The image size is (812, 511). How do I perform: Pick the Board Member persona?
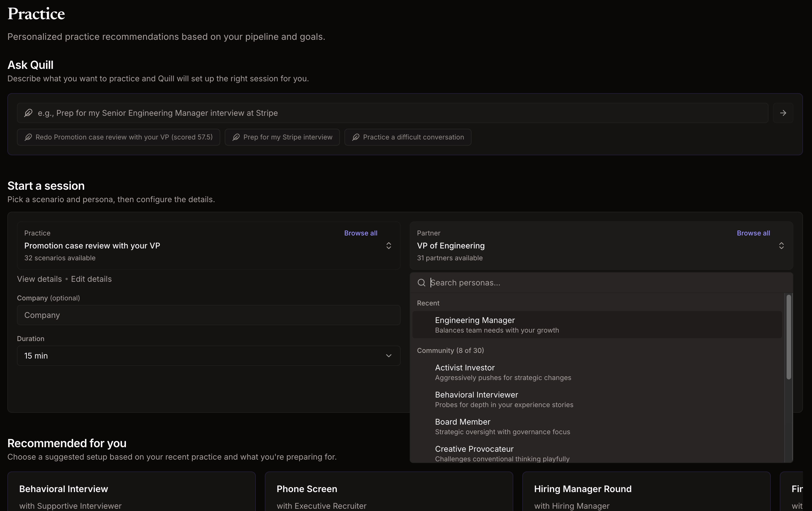tap(597, 427)
